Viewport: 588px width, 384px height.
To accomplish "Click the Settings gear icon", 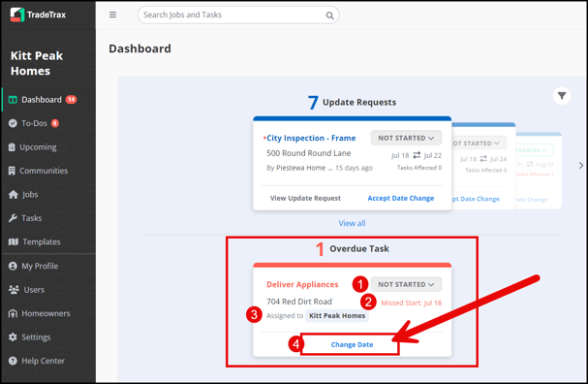I will (13, 337).
